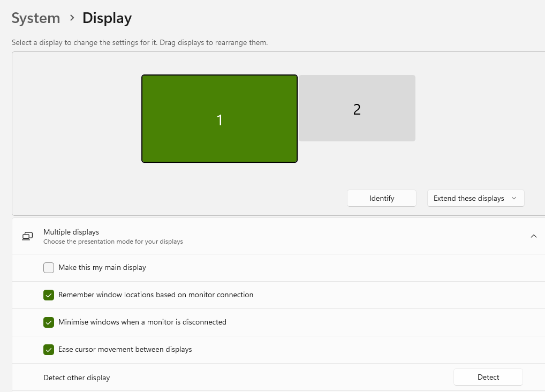Viewport: 545px width, 392px height.
Task: Click the Display breadcrumb title
Action: point(107,19)
